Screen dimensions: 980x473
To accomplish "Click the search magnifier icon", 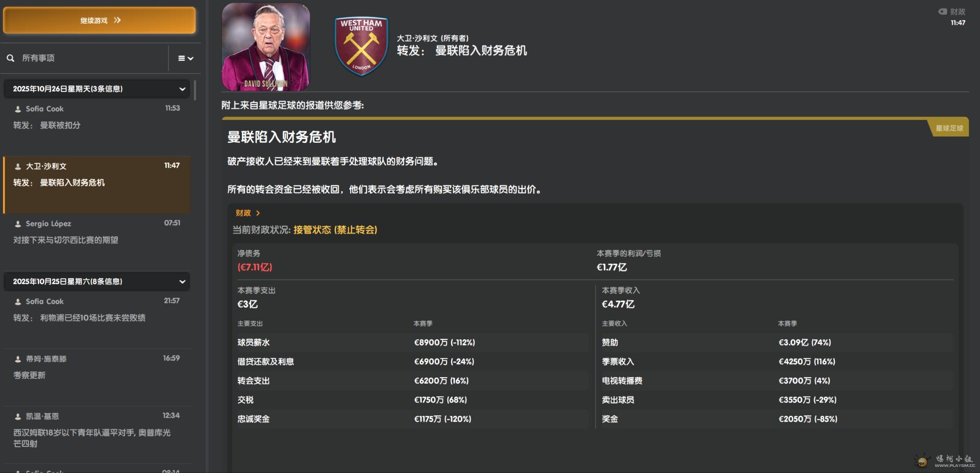I will [10, 58].
